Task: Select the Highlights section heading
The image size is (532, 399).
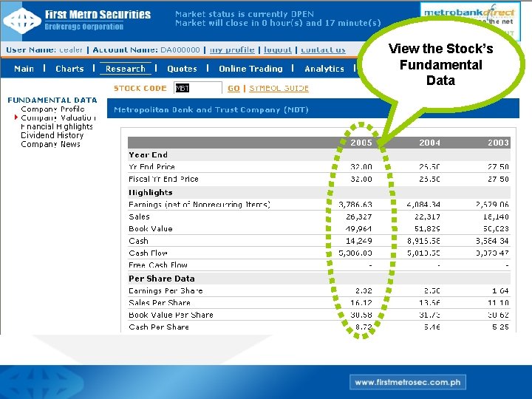Action: [x=150, y=192]
